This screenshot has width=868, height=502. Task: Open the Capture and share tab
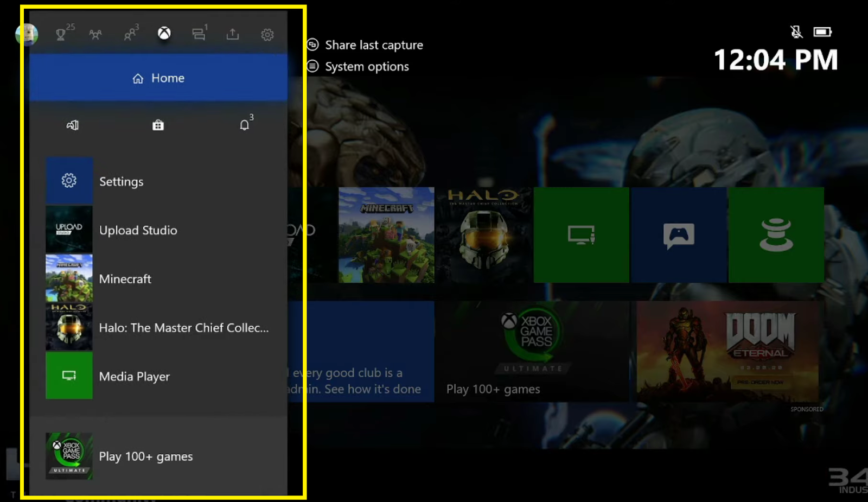coord(233,34)
